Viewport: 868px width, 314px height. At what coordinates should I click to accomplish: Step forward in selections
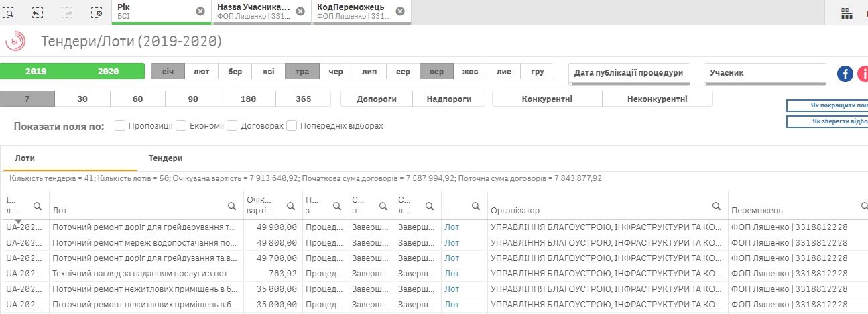(x=67, y=12)
